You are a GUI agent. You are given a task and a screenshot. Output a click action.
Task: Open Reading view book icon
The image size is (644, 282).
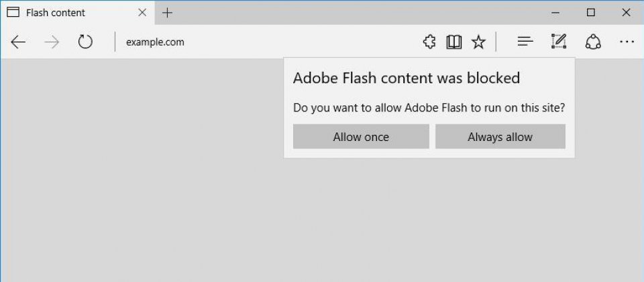pyautogui.click(x=454, y=42)
